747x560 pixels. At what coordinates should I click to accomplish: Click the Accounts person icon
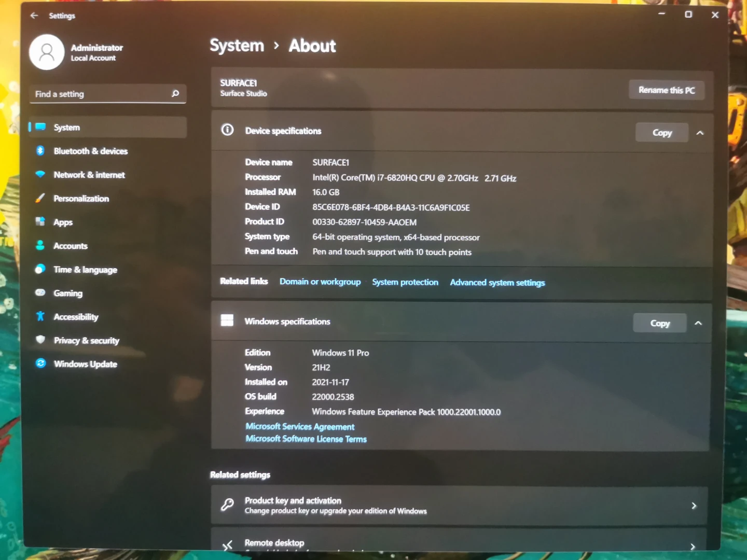[40, 245]
